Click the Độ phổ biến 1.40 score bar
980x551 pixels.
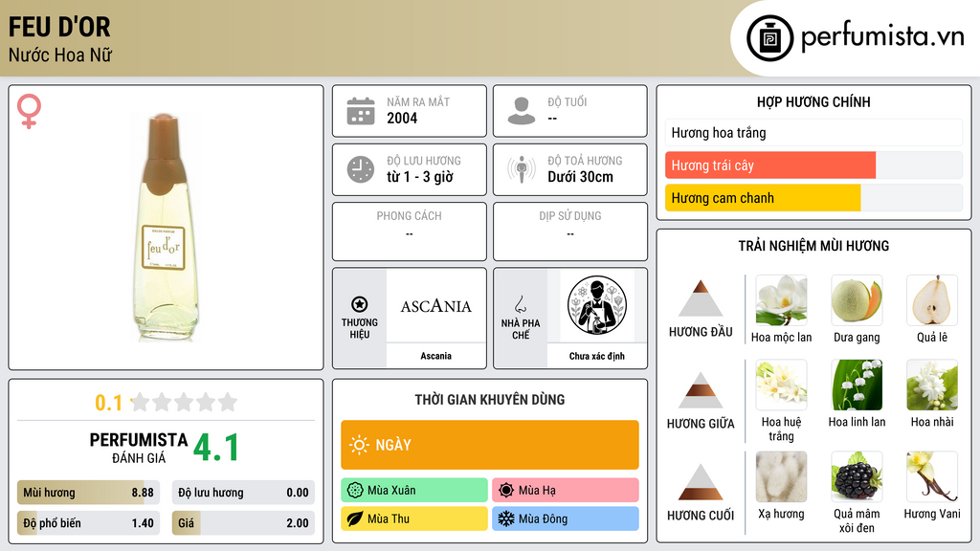click(88, 523)
